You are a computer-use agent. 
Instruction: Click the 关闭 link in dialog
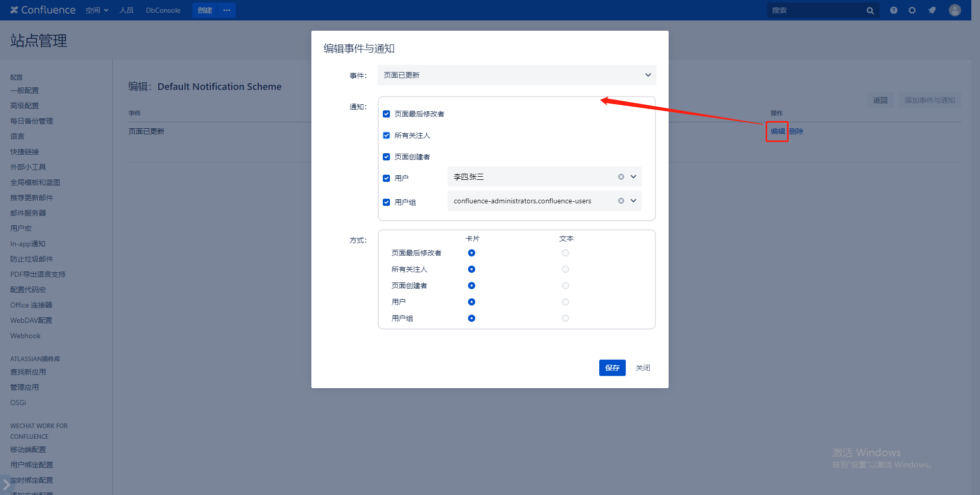(643, 368)
